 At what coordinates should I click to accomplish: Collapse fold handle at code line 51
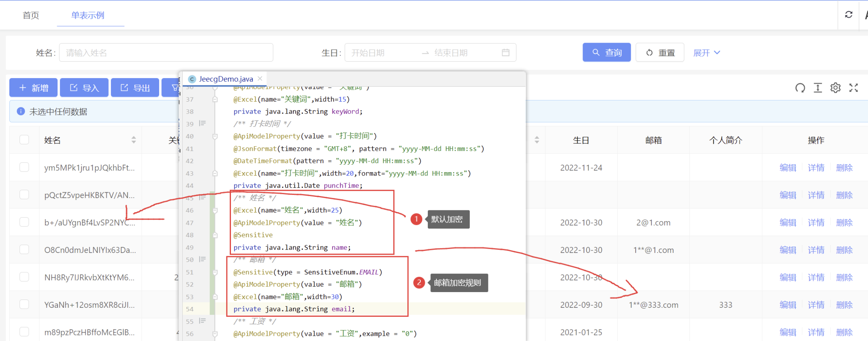click(x=215, y=272)
